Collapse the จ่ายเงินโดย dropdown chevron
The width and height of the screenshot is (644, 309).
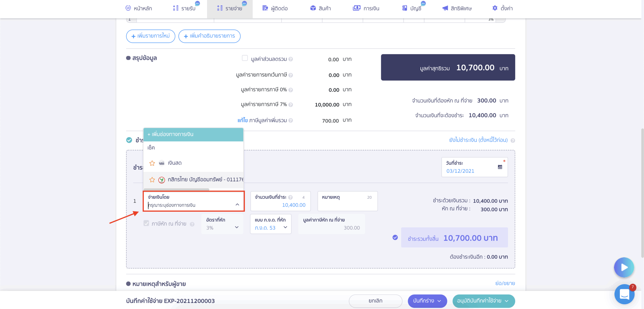point(237,205)
